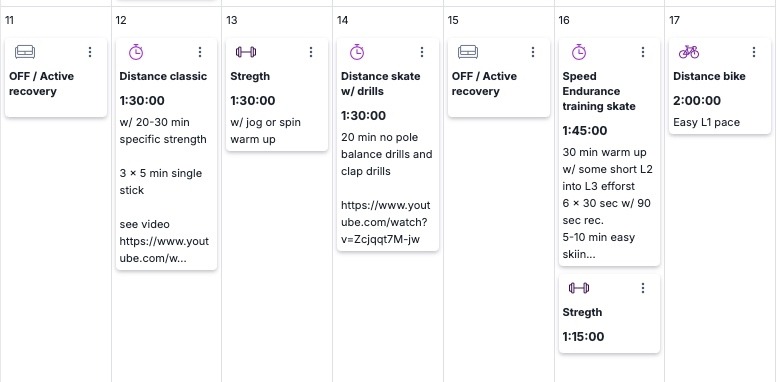Open three-dot menu on Distance bike card
Screen dimensions: 779x382
coord(754,52)
